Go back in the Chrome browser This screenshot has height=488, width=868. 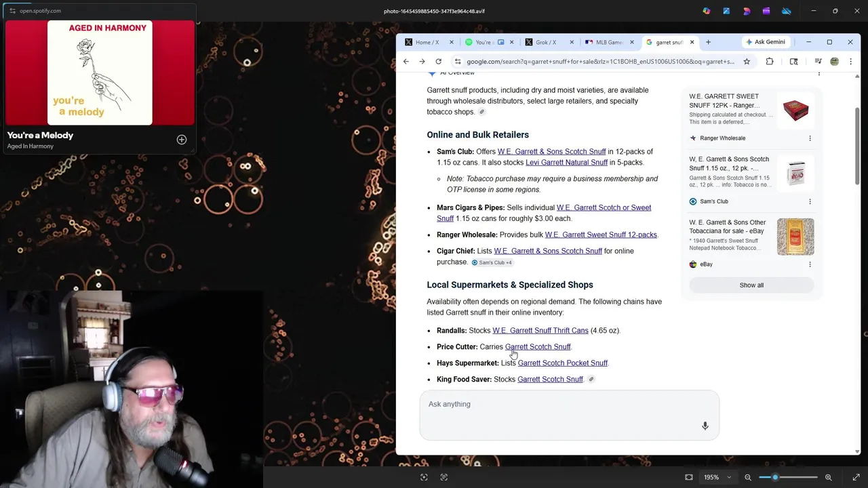coord(406,62)
